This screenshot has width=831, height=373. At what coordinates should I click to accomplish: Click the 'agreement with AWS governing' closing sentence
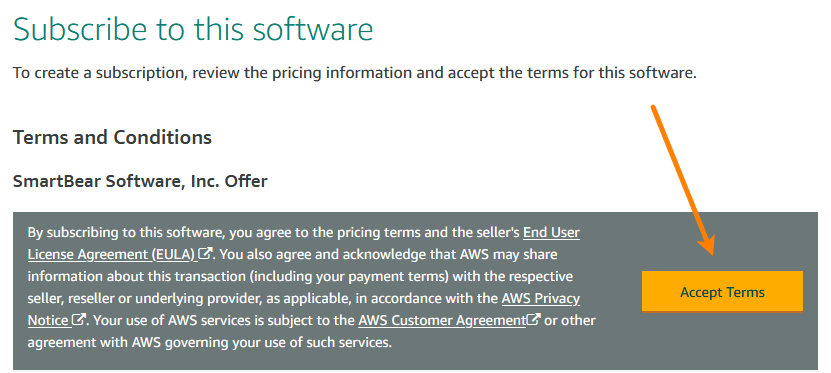tap(210, 342)
